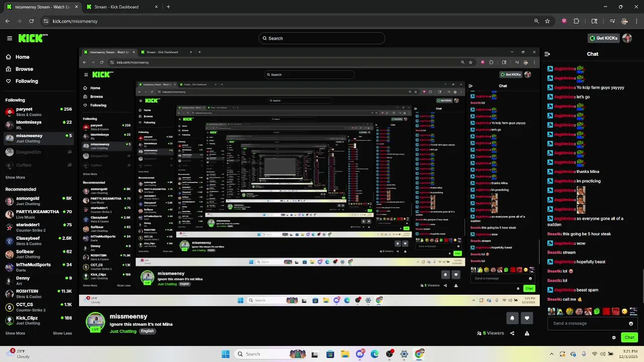644x362 pixels.
Task: Open idontmissya channel in Following list
Action: click(38, 125)
